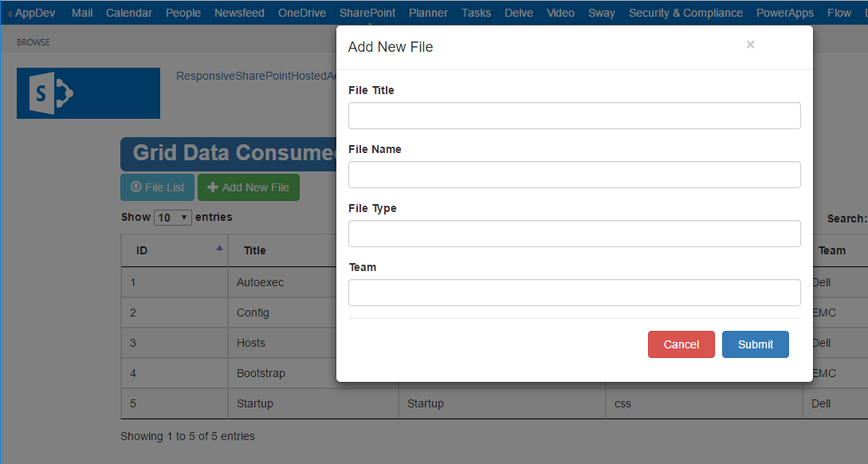Click the SharePoint logo image

[88, 93]
